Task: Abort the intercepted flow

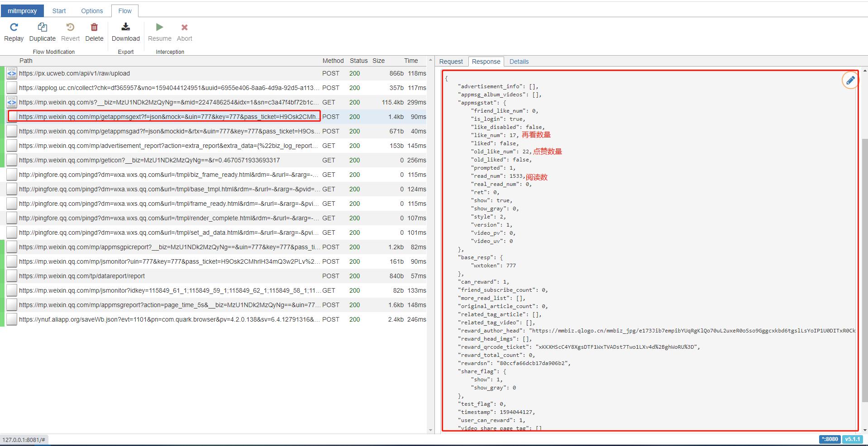Action: point(184,28)
